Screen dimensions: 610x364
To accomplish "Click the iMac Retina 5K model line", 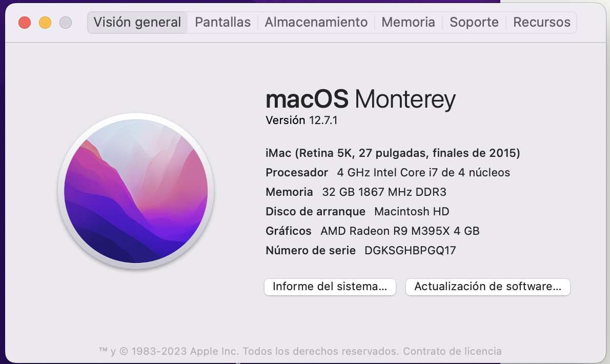I will coord(393,153).
